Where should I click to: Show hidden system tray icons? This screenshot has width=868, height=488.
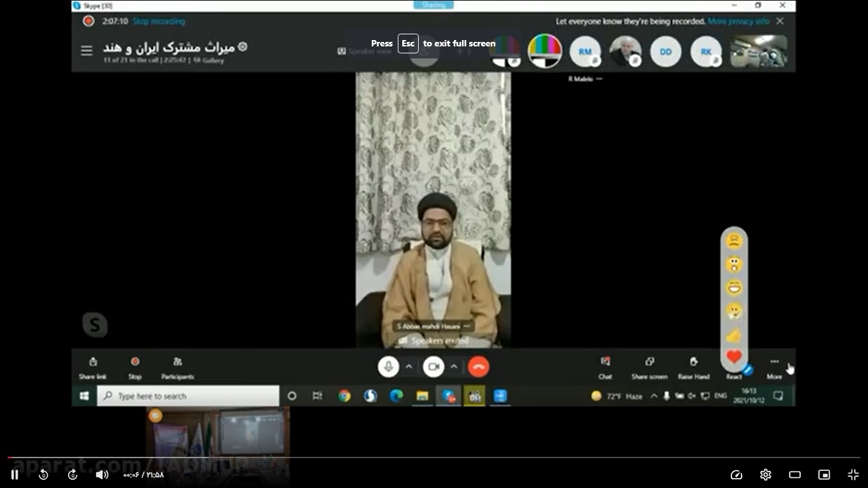[x=654, y=396]
